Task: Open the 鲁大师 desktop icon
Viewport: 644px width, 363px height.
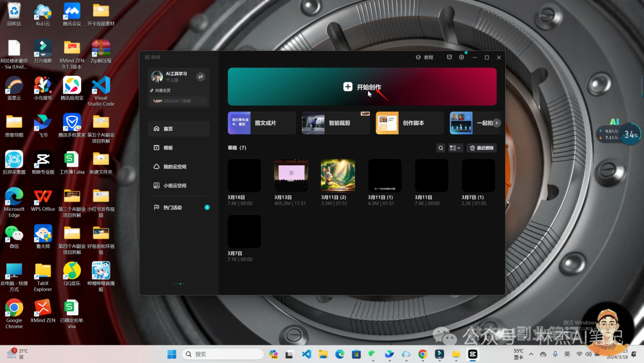Action: (43, 237)
